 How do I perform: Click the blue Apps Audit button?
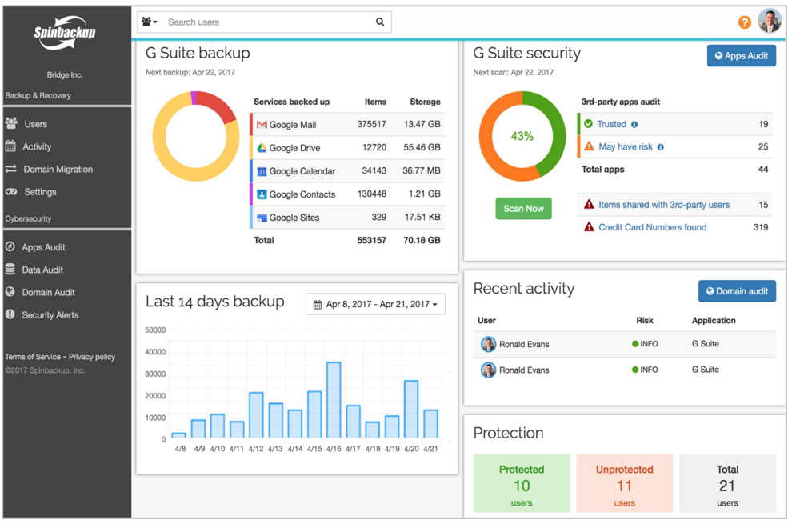(742, 55)
